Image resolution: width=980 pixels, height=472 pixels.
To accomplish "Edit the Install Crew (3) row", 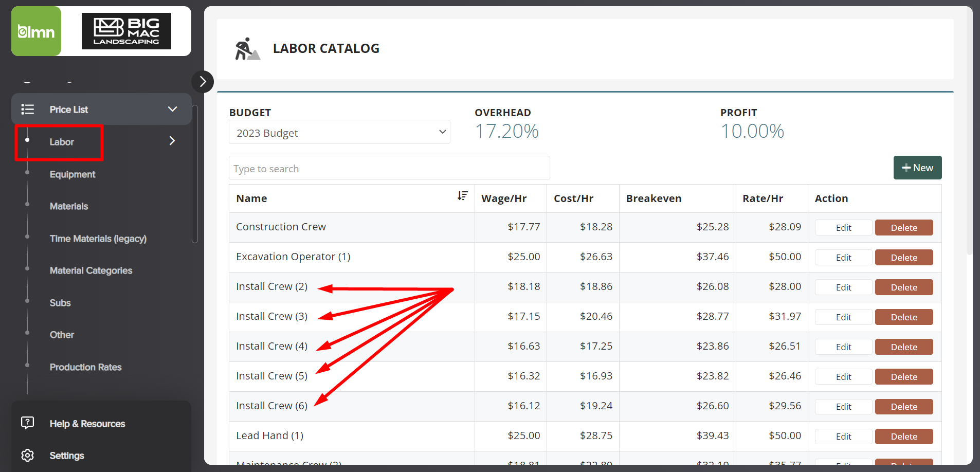I will (843, 317).
